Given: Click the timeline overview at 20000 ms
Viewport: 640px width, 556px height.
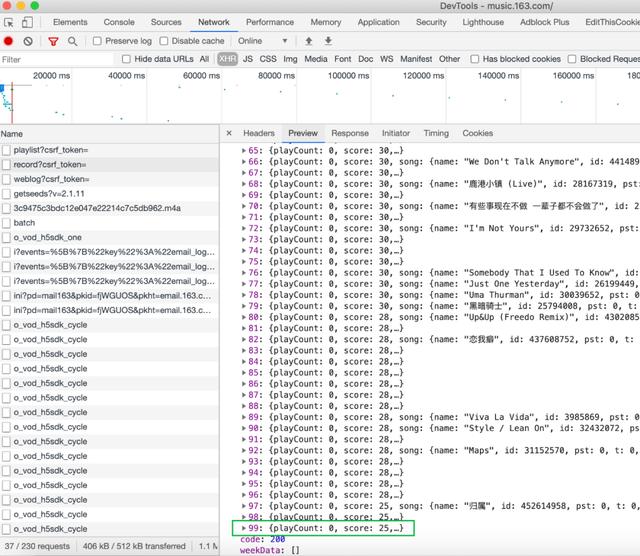Looking at the screenshot, I should click(x=51, y=76).
